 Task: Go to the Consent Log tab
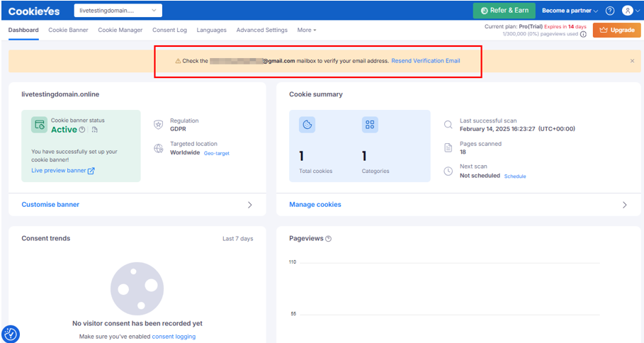pos(169,30)
